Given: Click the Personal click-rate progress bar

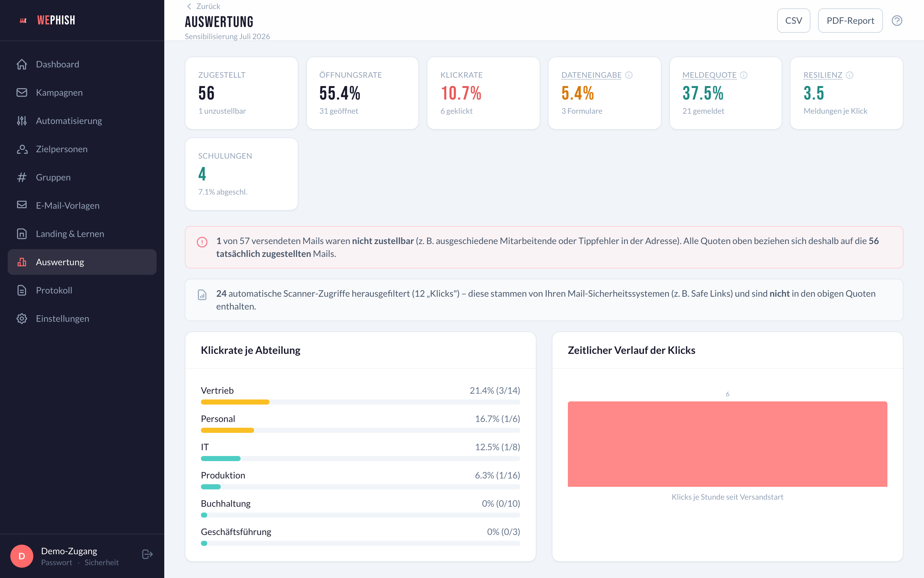Looking at the screenshot, I should point(360,430).
